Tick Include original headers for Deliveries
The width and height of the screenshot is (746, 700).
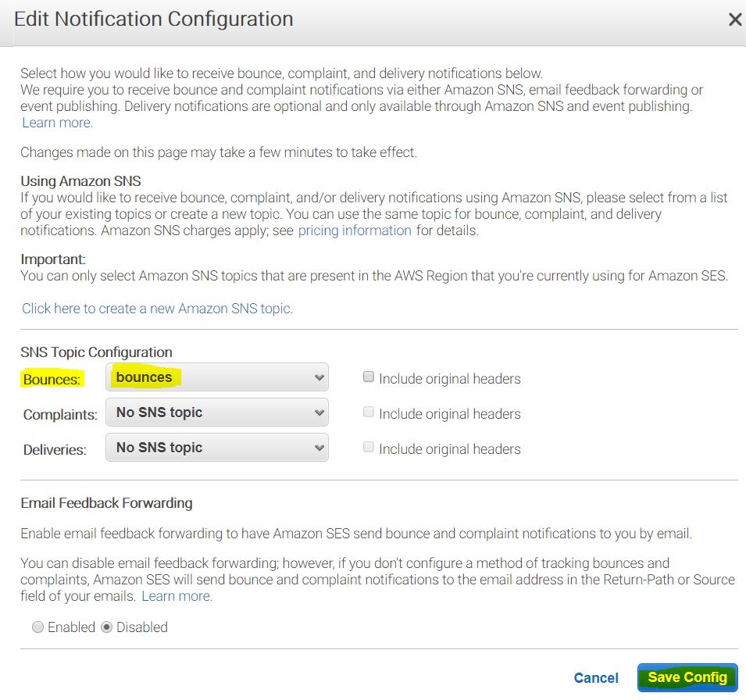(369, 448)
